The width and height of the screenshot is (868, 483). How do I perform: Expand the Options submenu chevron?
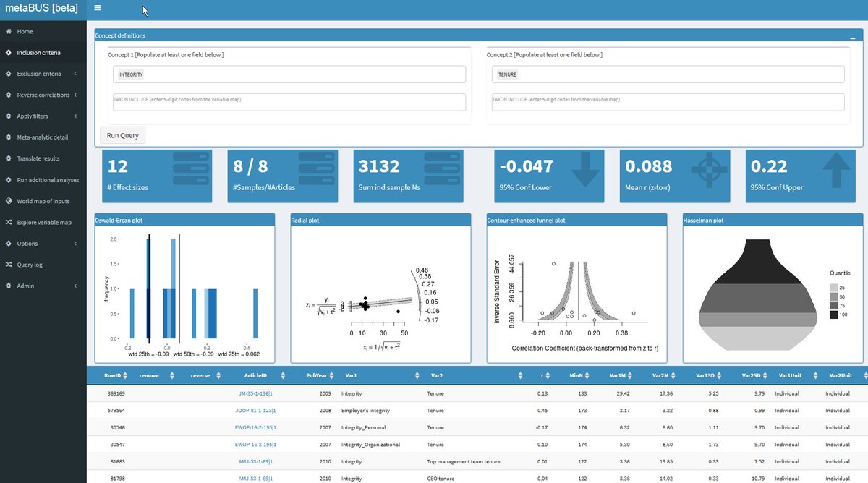(x=75, y=244)
